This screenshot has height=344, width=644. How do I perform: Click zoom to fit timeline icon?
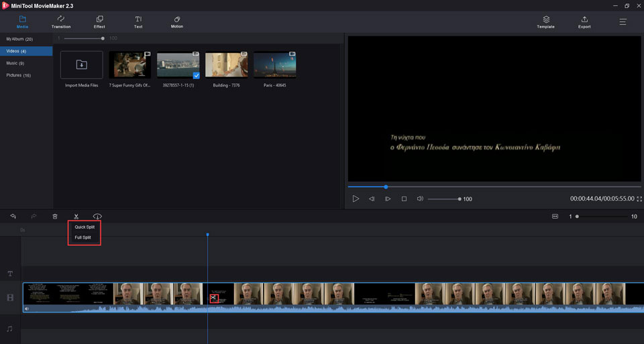(x=555, y=217)
